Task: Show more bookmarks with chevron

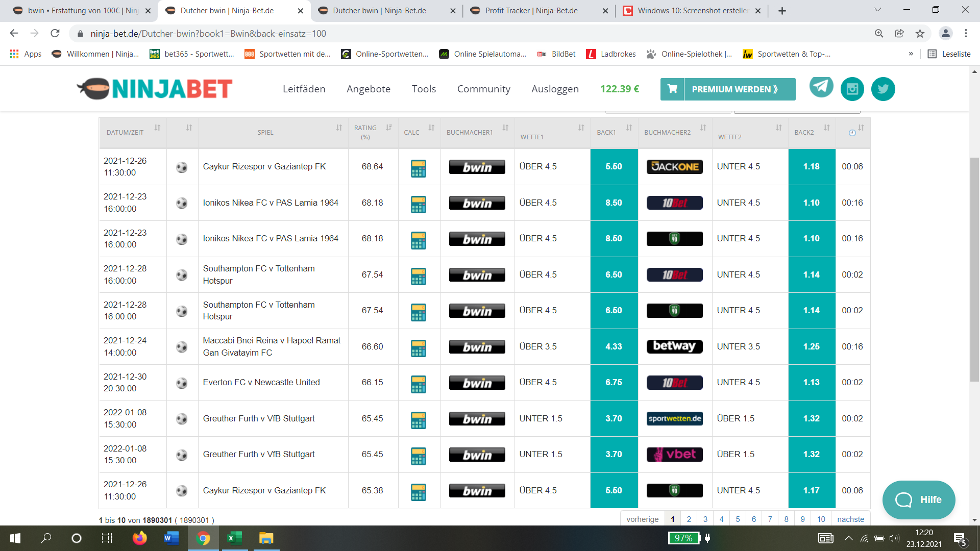Action: (911, 54)
